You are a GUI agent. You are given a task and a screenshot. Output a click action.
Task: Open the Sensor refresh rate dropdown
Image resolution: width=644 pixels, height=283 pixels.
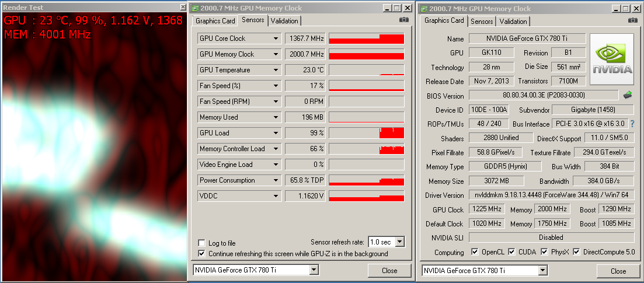pyautogui.click(x=401, y=242)
